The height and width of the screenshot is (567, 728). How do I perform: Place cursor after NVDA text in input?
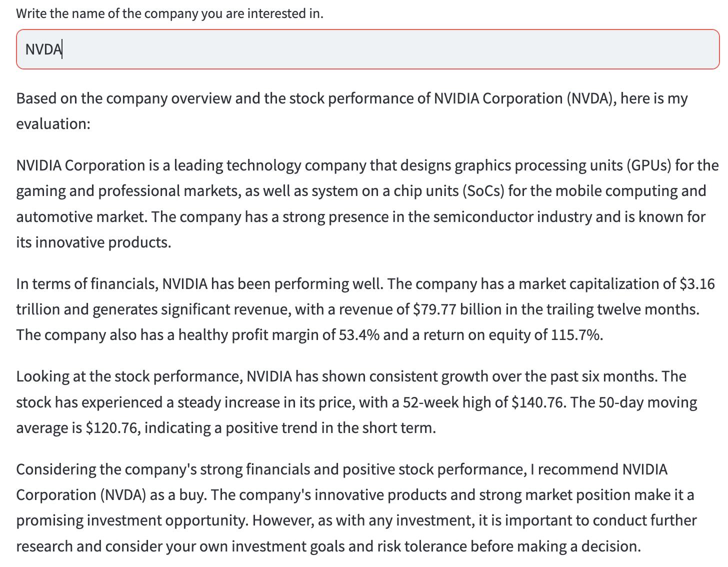[62, 49]
